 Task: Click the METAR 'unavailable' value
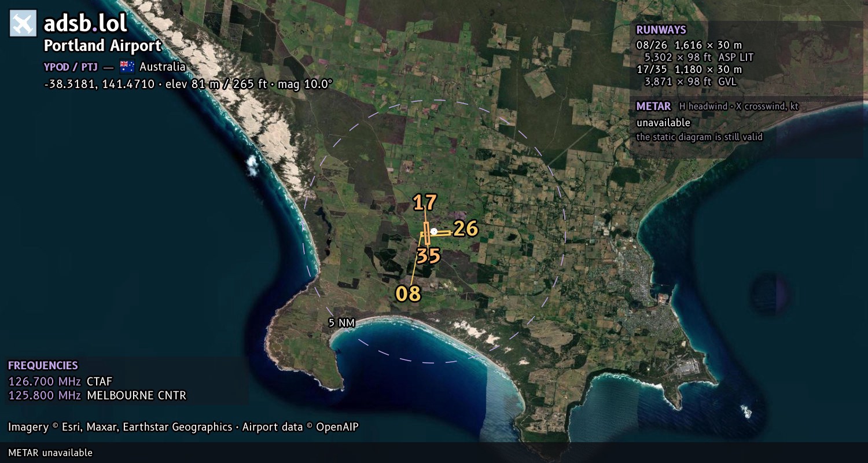(663, 123)
